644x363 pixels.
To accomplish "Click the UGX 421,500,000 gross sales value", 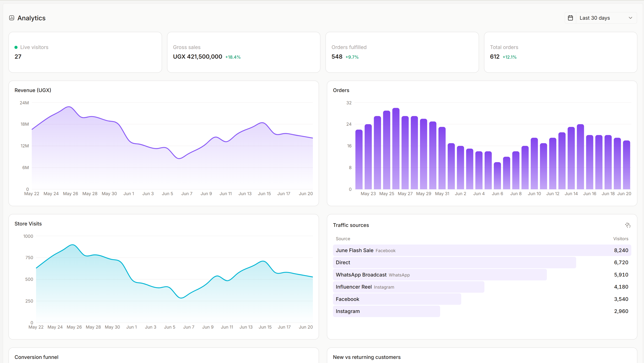I will tap(198, 57).
